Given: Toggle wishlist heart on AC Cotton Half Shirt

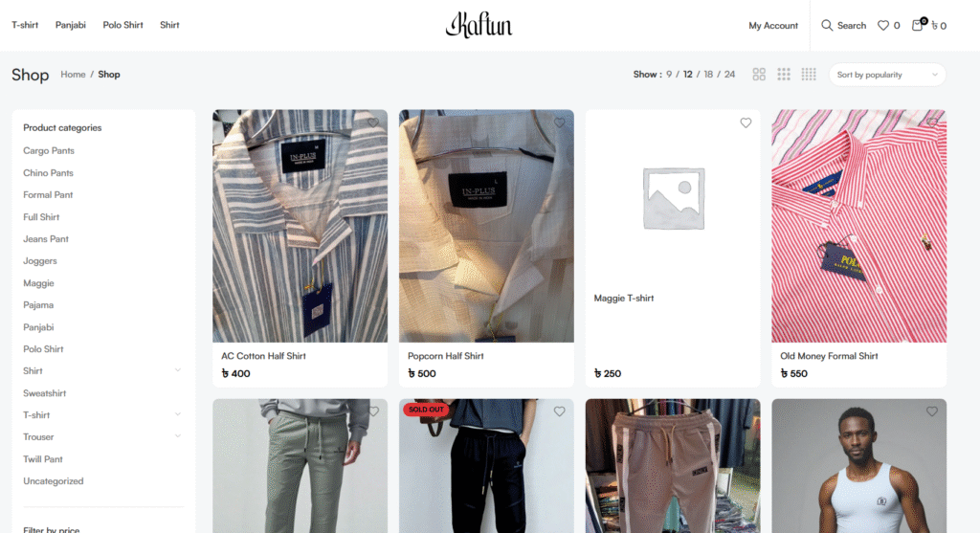Looking at the screenshot, I should click(373, 123).
